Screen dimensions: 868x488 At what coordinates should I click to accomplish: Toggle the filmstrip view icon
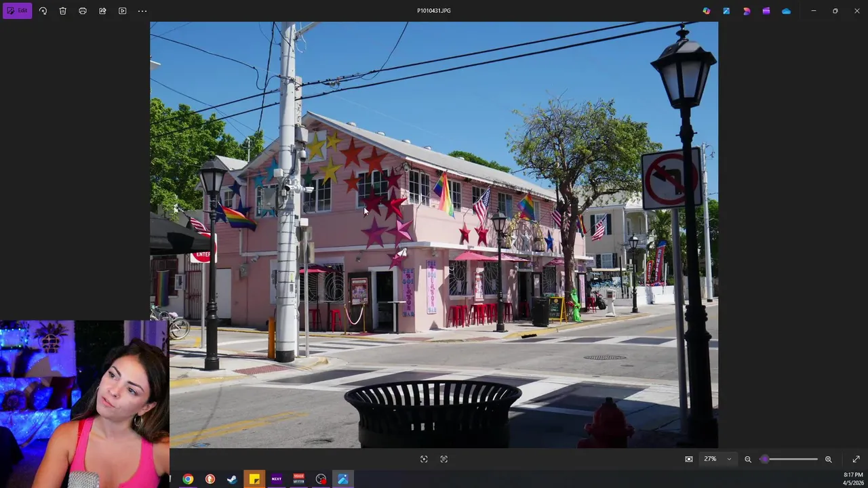(x=689, y=459)
